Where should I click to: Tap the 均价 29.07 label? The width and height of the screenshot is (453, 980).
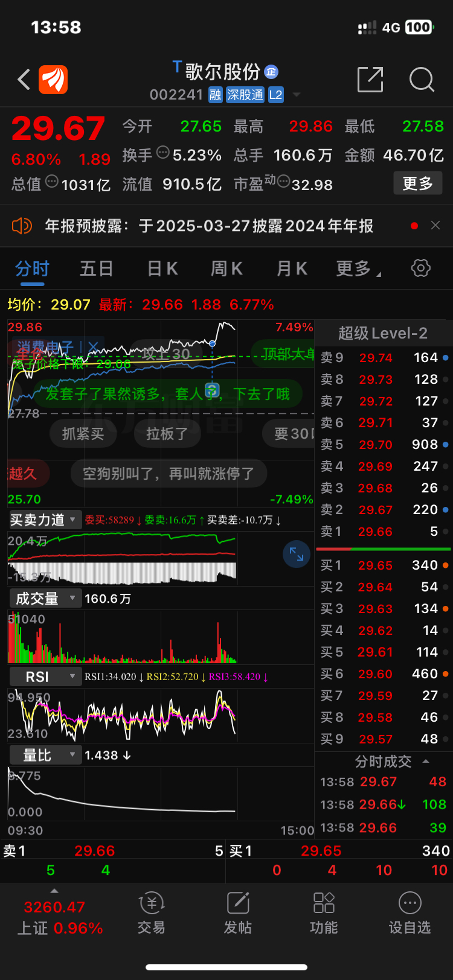[49, 305]
